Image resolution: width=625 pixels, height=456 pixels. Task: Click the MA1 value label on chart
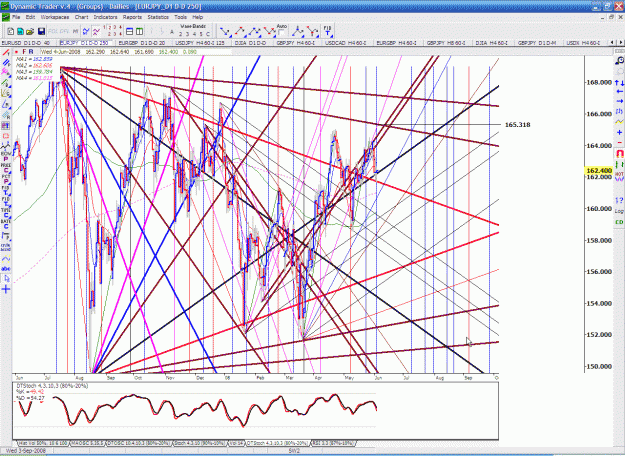[x=34, y=59]
